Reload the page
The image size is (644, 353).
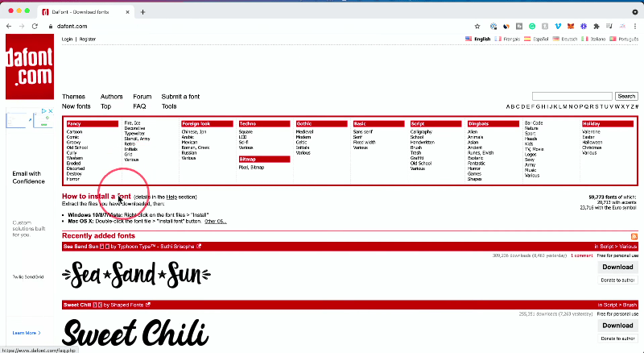35,26
